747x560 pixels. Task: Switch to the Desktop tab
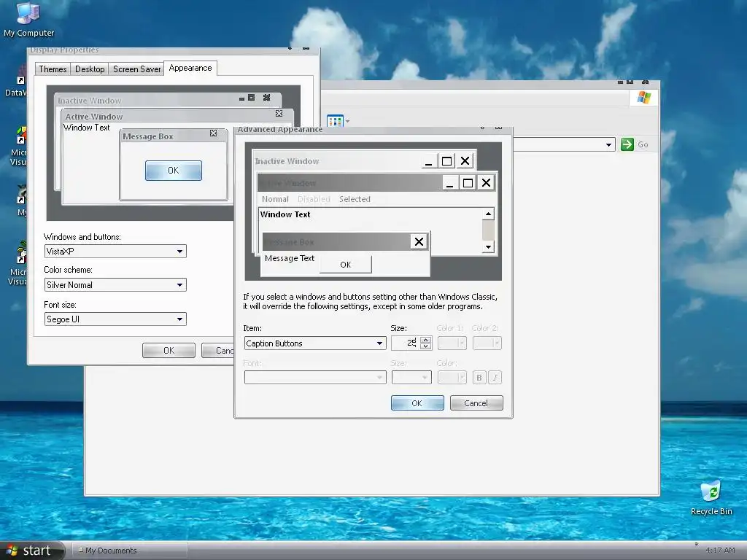click(90, 69)
